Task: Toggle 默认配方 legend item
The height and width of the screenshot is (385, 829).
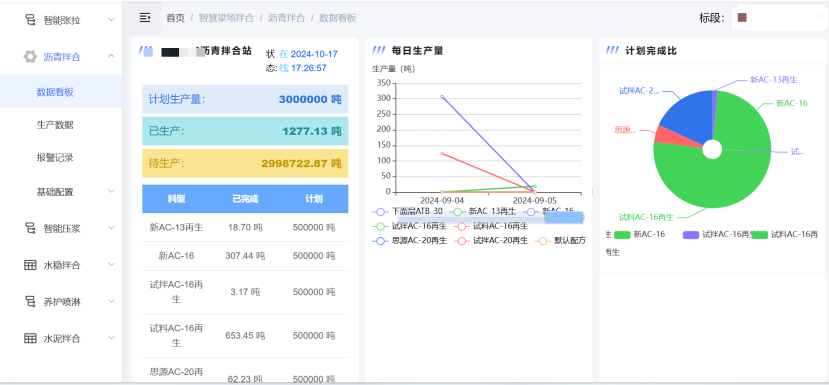Action: (x=561, y=241)
